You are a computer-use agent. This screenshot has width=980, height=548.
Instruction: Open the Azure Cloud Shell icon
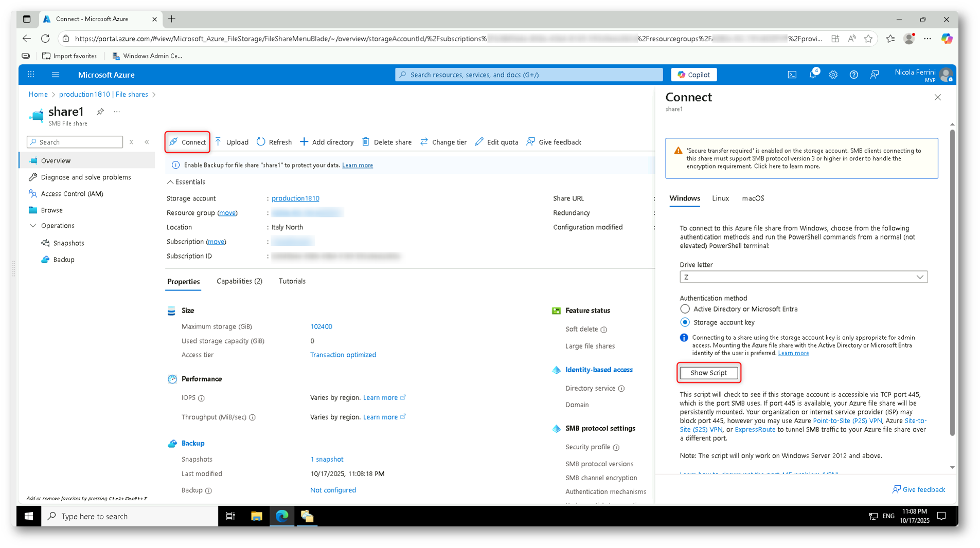coord(792,75)
